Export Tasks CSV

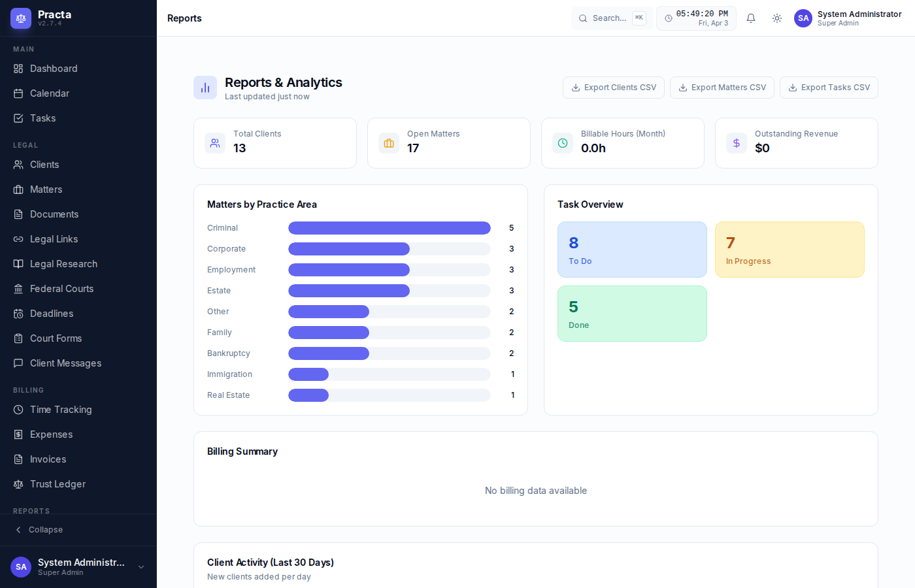pos(829,88)
